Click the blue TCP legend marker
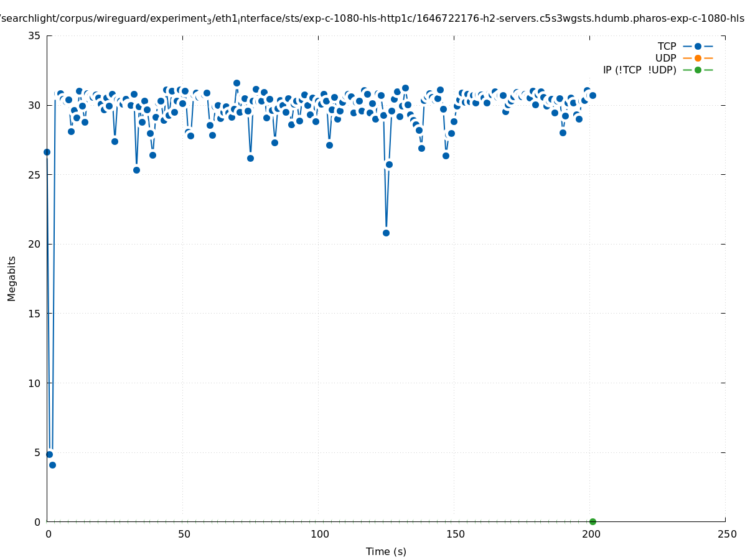The height and width of the screenshot is (560, 745). point(697,46)
